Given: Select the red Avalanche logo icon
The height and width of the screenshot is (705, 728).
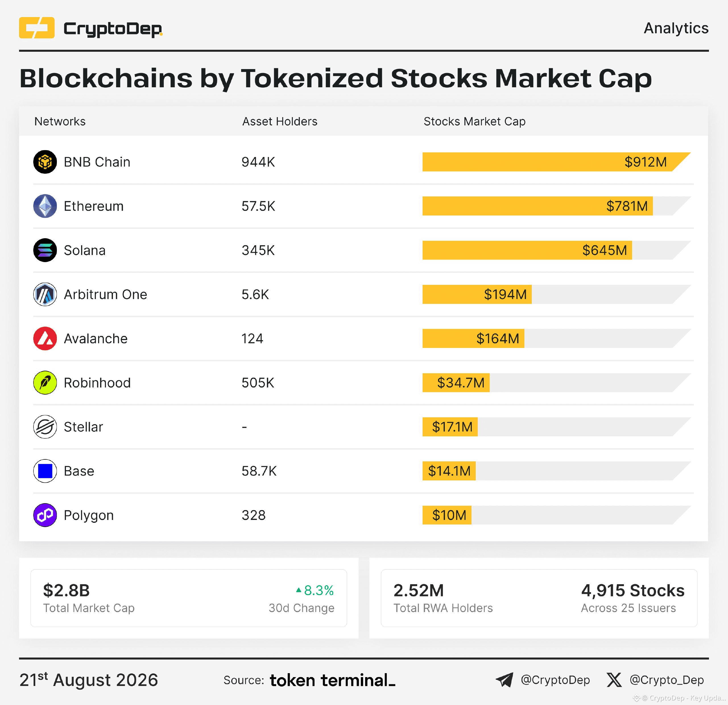Looking at the screenshot, I should pyautogui.click(x=45, y=339).
